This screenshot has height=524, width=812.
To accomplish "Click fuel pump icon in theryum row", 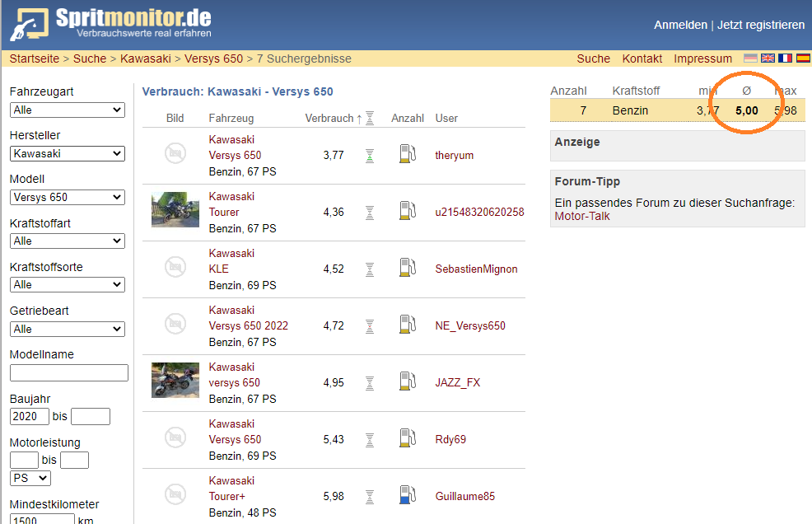I will [x=408, y=154].
